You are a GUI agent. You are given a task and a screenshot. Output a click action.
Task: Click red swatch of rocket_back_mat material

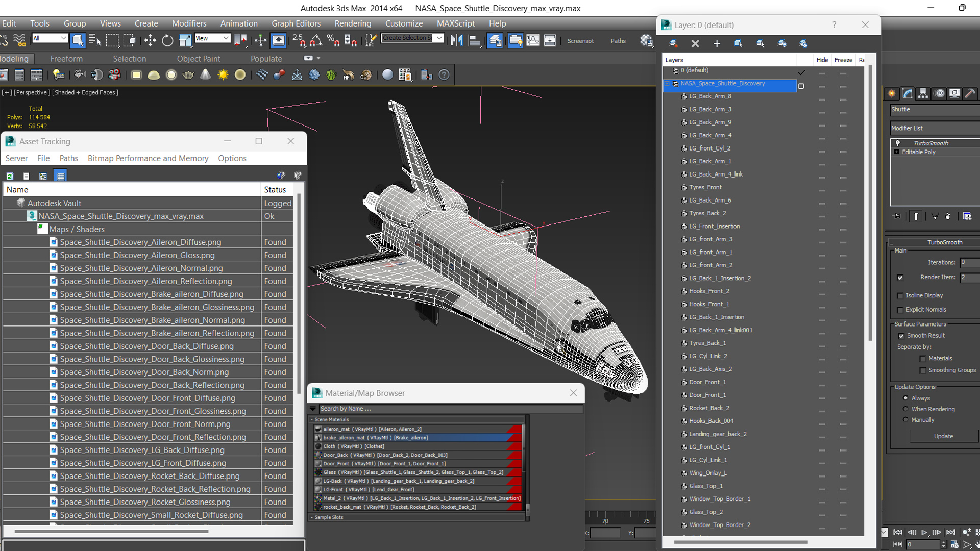pyautogui.click(x=514, y=507)
